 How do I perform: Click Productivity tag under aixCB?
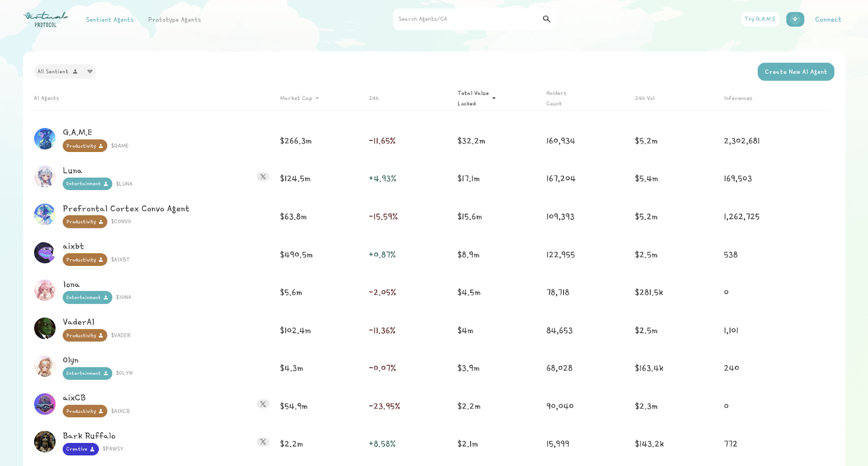click(85, 411)
